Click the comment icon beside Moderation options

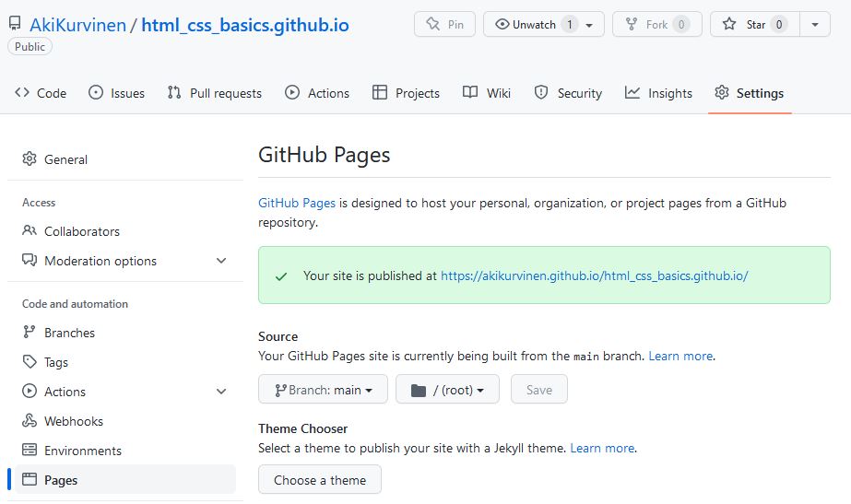click(x=30, y=260)
